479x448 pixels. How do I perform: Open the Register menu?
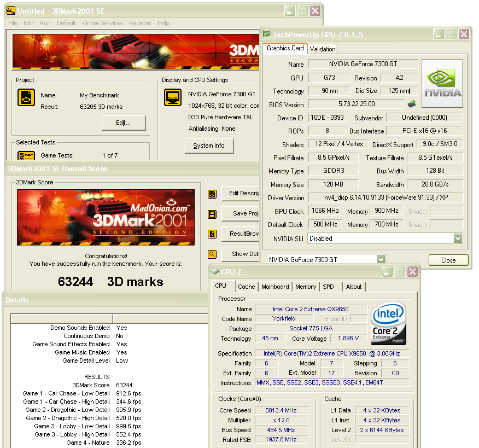140,23
